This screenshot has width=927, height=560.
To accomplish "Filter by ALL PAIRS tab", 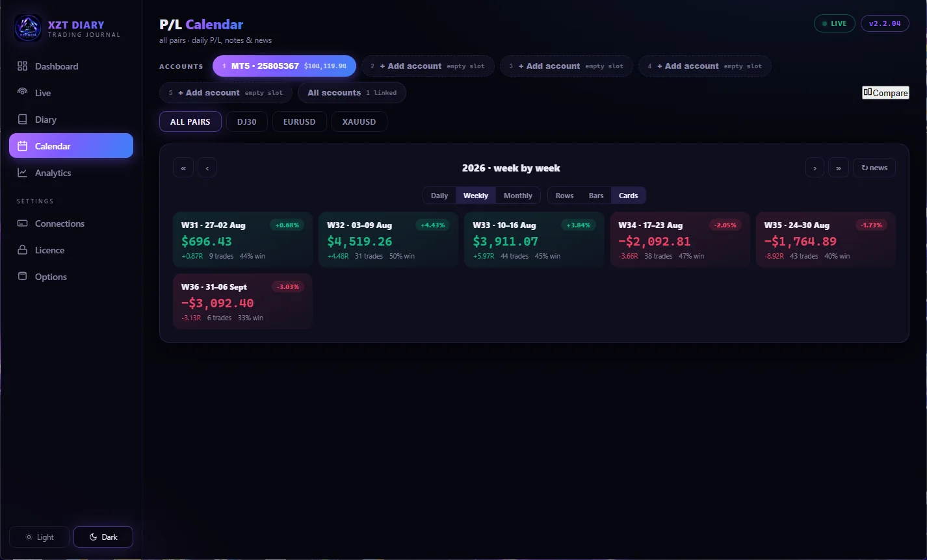I will (x=190, y=121).
